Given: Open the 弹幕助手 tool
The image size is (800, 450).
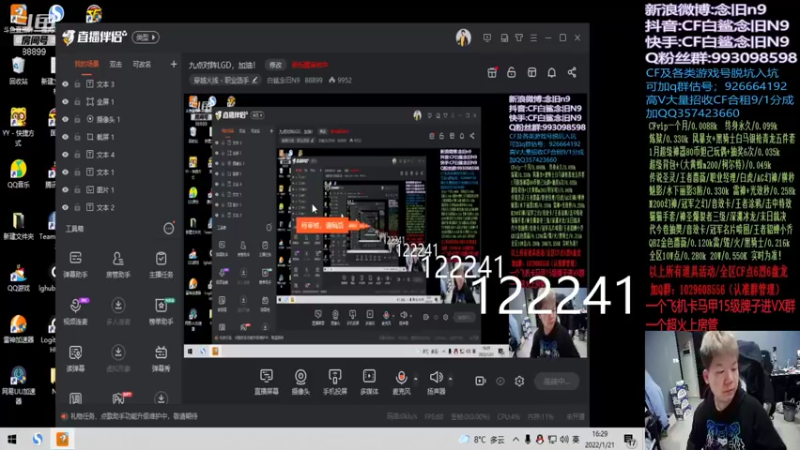Looking at the screenshot, I should coord(76,264).
